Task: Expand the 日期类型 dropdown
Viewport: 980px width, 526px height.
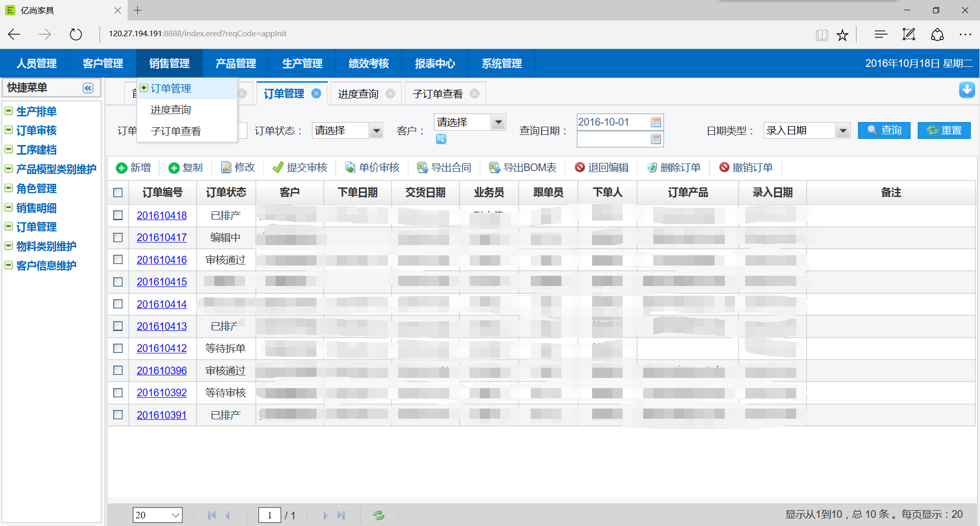Action: (843, 131)
